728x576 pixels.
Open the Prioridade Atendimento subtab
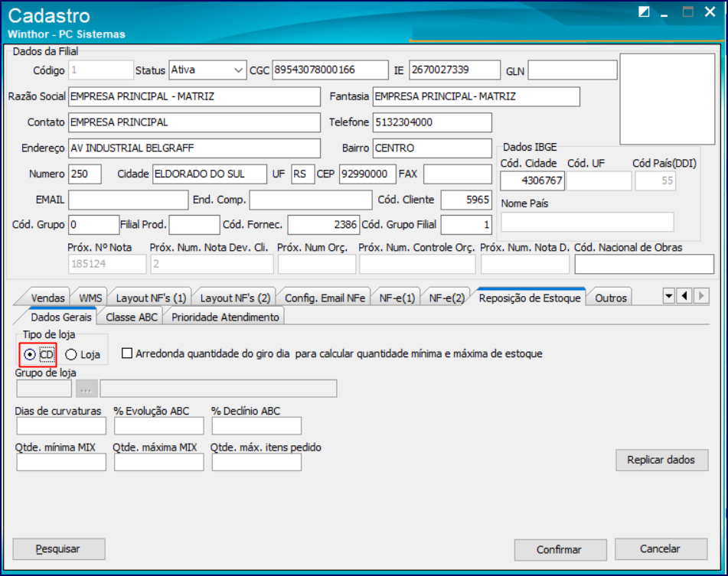tap(225, 317)
